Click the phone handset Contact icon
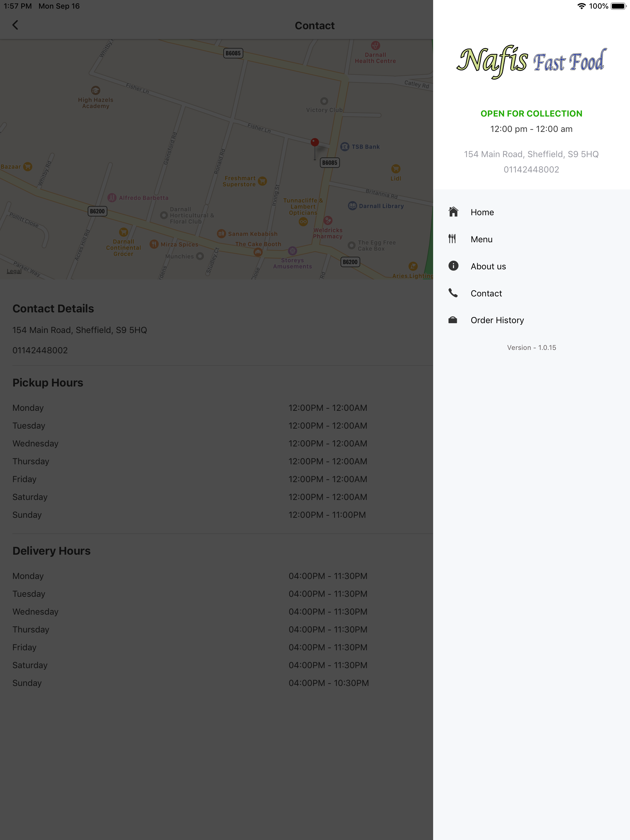This screenshot has height=840, width=630. pyautogui.click(x=453, y=293)
